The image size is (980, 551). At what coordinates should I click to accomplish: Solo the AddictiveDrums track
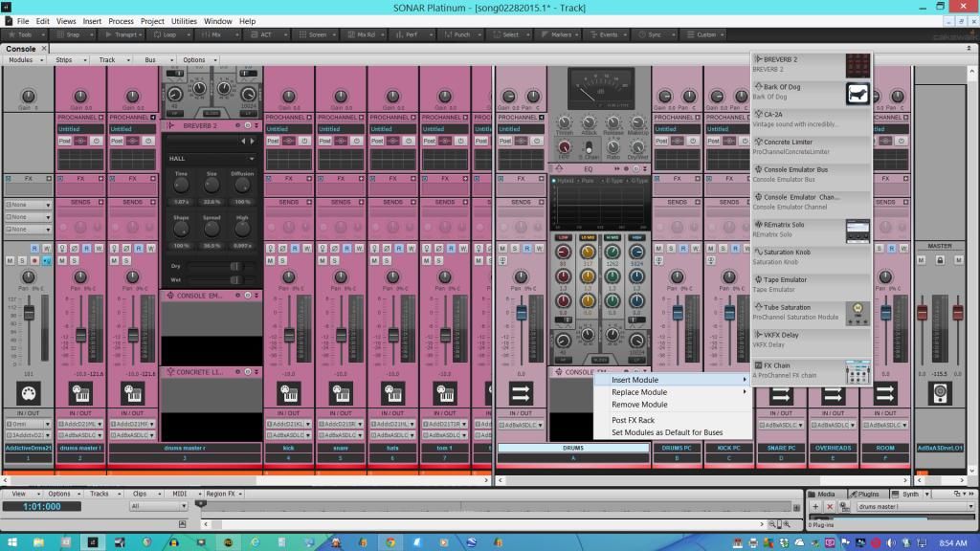[x=22, y=260]
